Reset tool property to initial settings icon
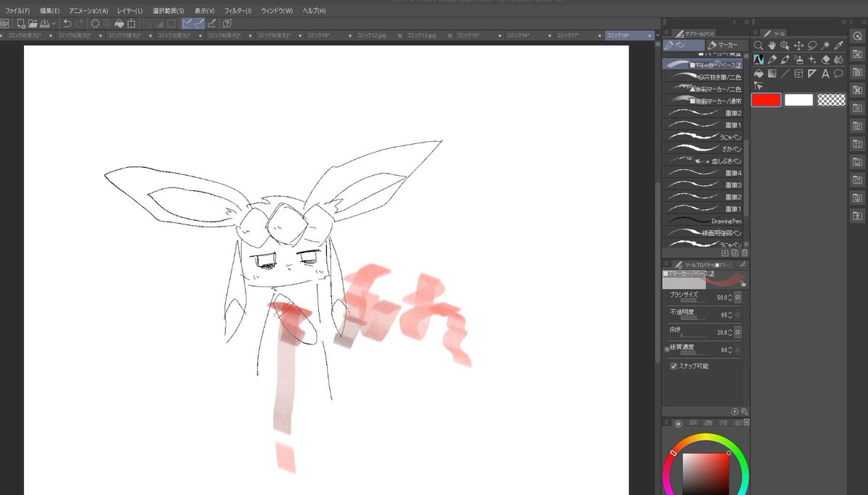The width and height of the screenshot is (868, 495). tap(735, 411)
